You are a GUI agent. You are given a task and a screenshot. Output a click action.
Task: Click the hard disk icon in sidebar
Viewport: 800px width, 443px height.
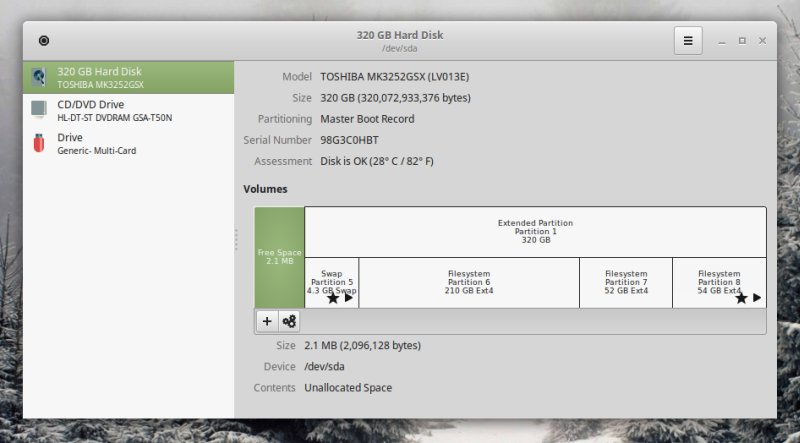click(39, 78)
